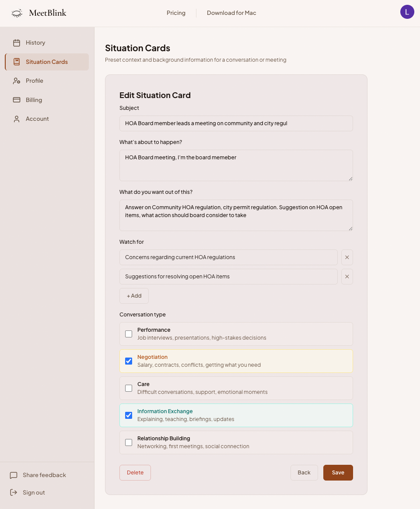Add a new Watch for item

pyautogui.click(x=134, y=296)
